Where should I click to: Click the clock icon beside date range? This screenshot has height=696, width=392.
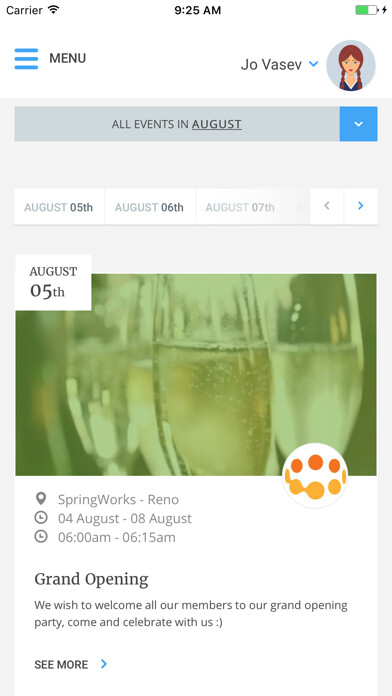pyautogui.click(x=41, y=518)
